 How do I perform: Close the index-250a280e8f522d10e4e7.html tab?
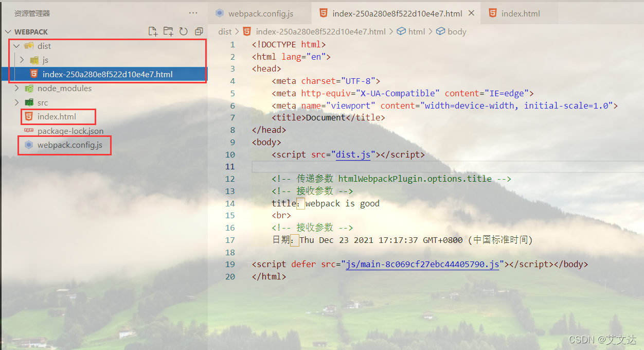click(472, 13)
